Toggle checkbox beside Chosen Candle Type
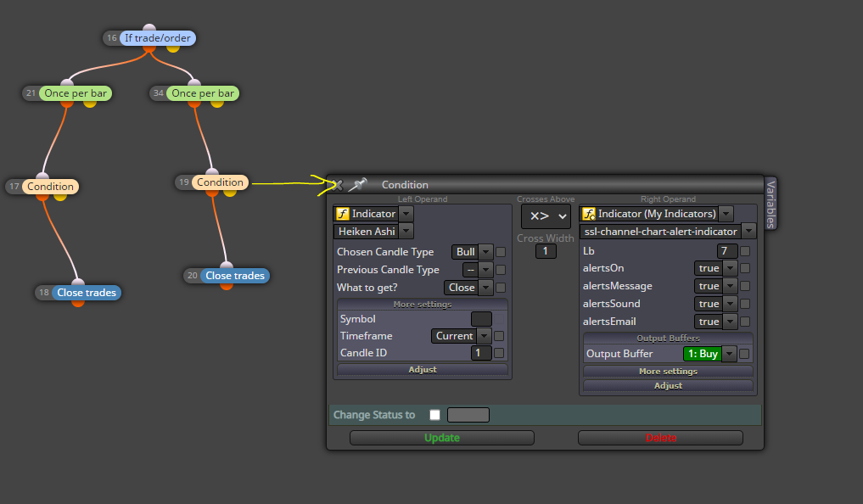863x504 pixels. click(501, 252)
